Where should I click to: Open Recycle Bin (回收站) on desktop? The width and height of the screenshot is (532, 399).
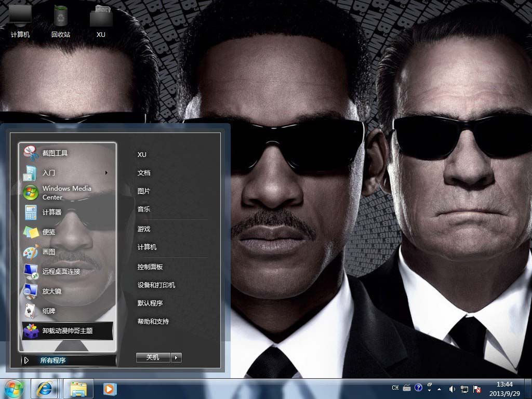point(61,22)
